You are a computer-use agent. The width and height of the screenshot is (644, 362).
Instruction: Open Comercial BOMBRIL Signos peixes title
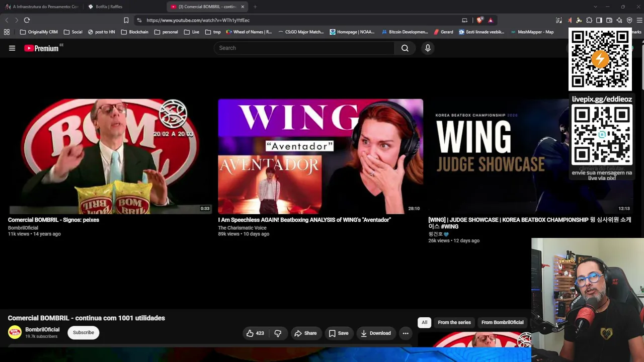53,220
